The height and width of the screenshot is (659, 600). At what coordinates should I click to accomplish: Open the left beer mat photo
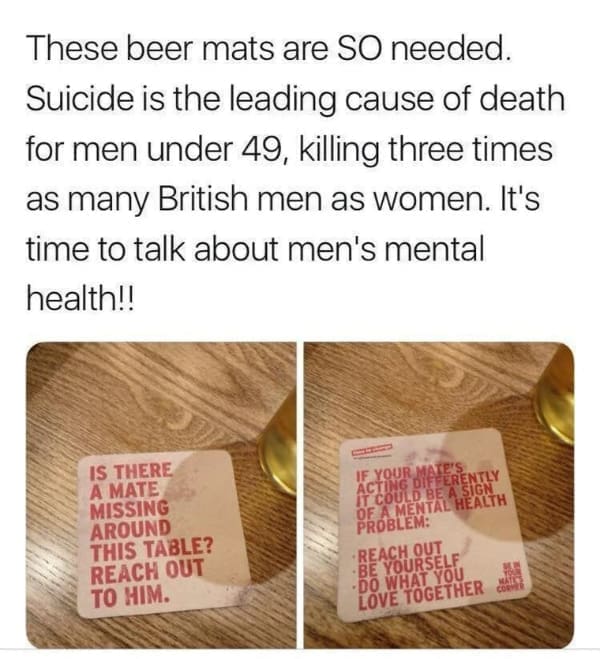pos(161,495)
